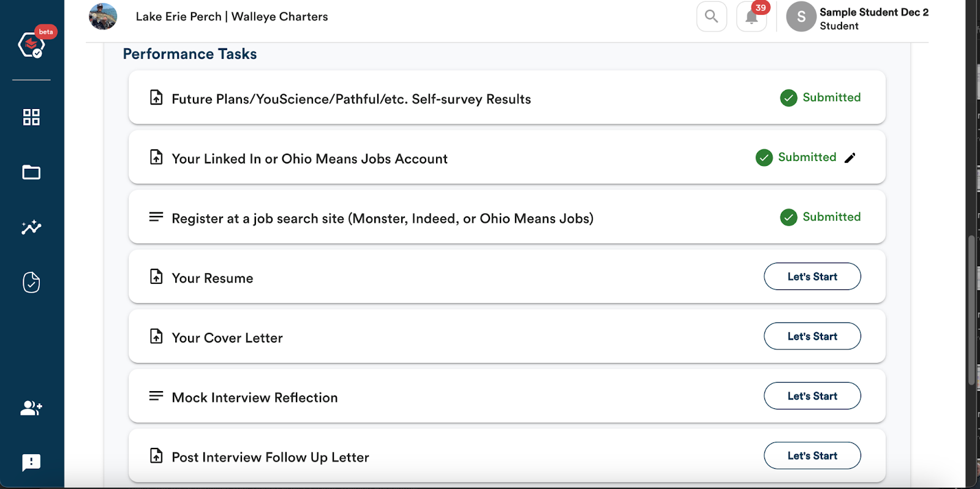Image resolution: width=980 pixels, height=489 pixels.
Task: Open the notifications bell with 39 badge
Action: (x=752, y=17)
